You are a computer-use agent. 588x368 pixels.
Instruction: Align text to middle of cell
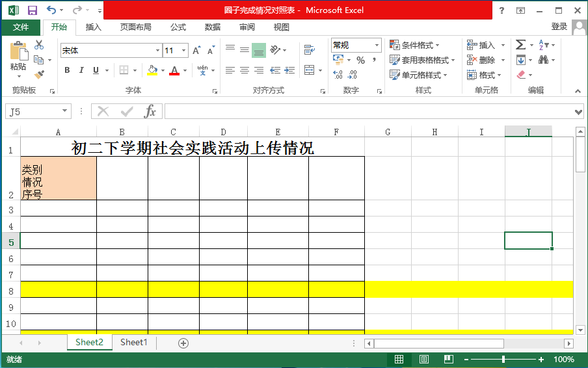click(x=245, y=50)
